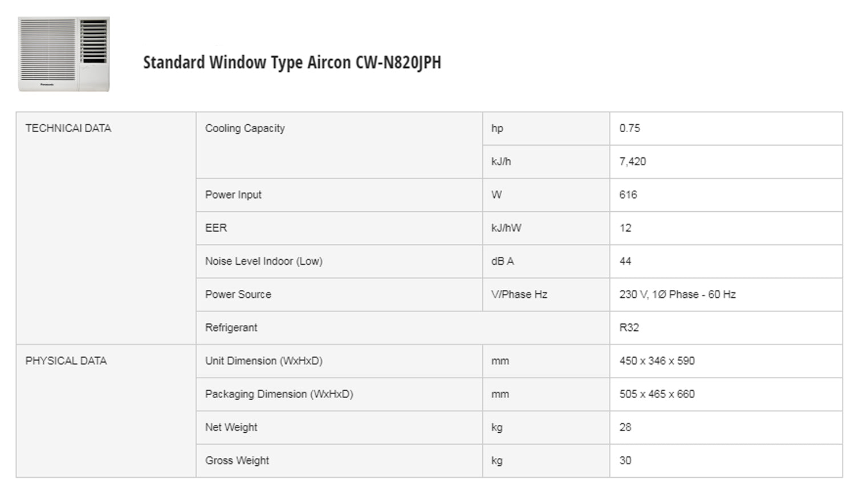Click Unit Dimension (WxHxD) label
855x504 pixels.
coord(263,360)
